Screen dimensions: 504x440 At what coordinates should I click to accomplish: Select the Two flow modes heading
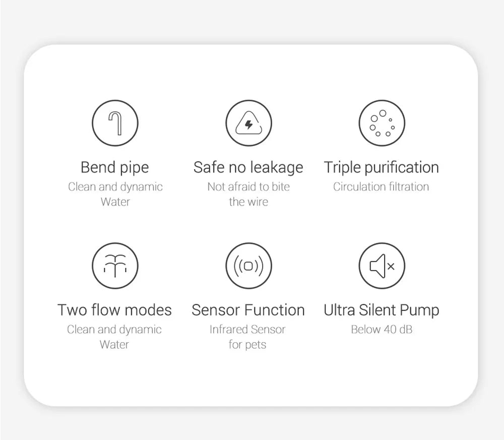pyautogui.click(x=114, y=310)
